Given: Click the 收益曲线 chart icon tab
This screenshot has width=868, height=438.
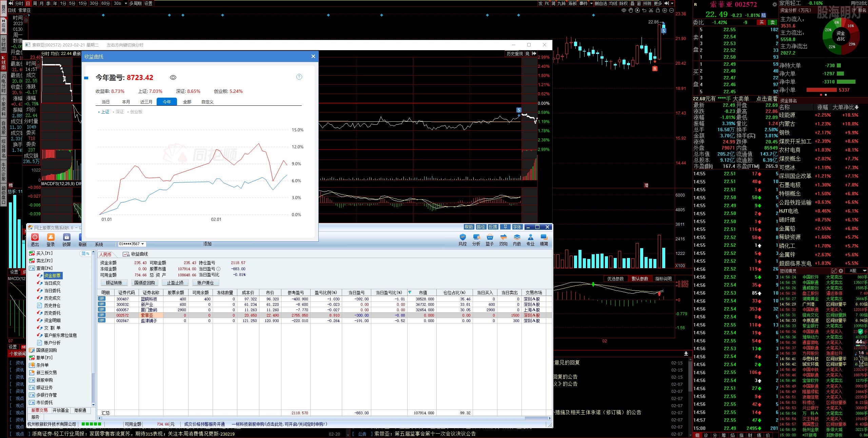Looking at the screenshot, I should click(135, 254).
